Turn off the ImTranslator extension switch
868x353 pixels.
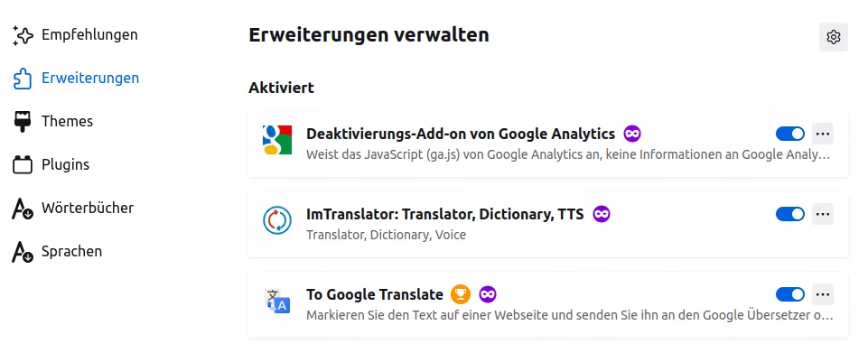click(x=790, y=214)
